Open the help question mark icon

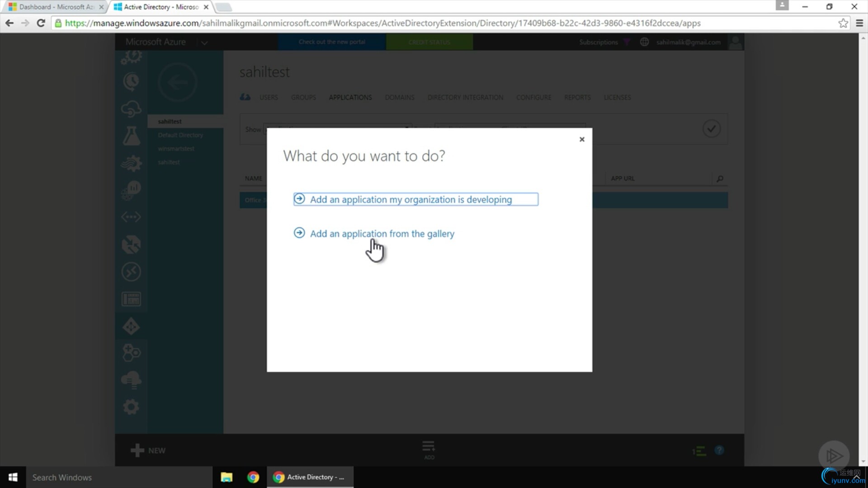point(719,450)
